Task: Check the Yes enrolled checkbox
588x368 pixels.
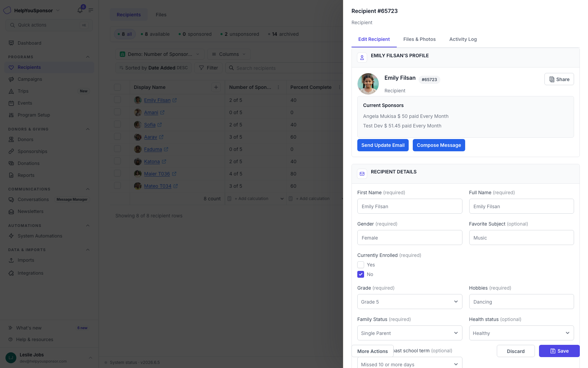Action: (361, 265)
